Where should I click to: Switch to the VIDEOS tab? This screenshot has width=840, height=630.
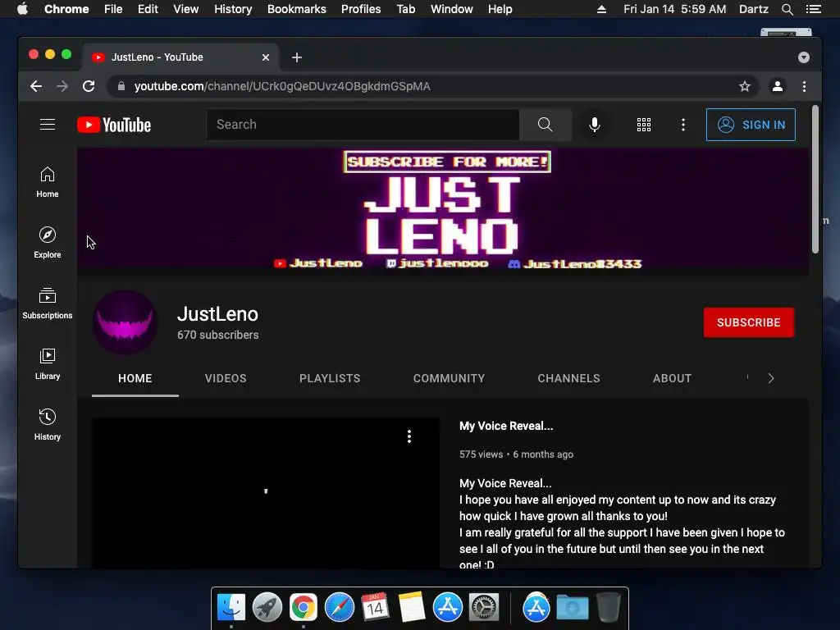(226, 378)
